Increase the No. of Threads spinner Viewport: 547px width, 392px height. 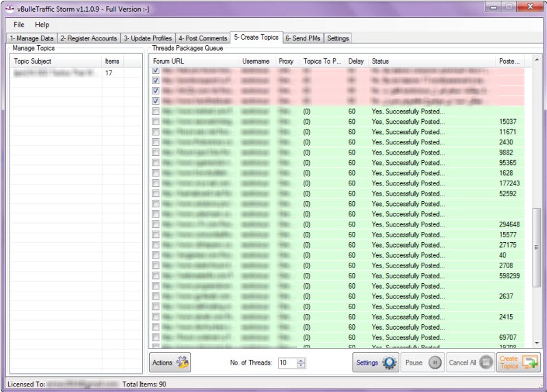302,360
